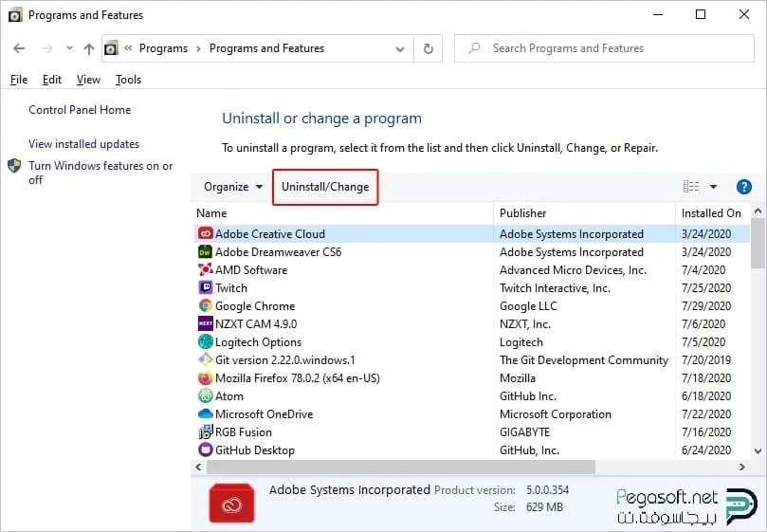Click the Atom program icon
This screenshot has height=532, width=767.
point(205,396)
